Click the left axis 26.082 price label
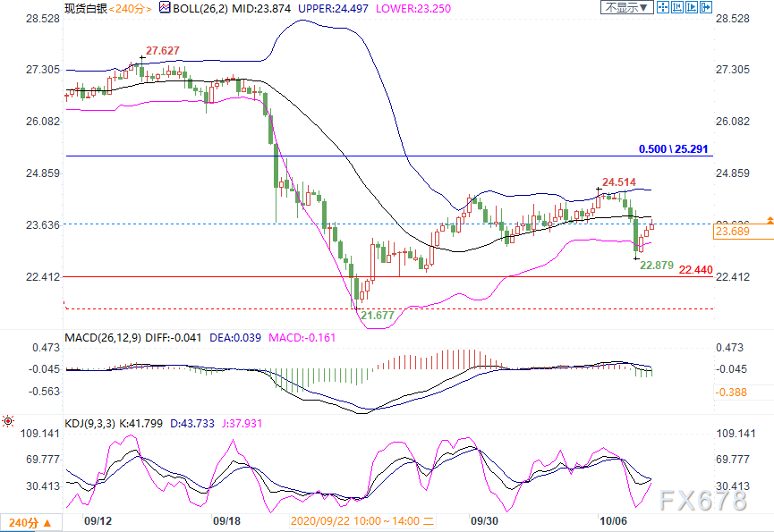The height and width of the screenshot is (532, 774). pyautogui.click(x=42, y=122)
